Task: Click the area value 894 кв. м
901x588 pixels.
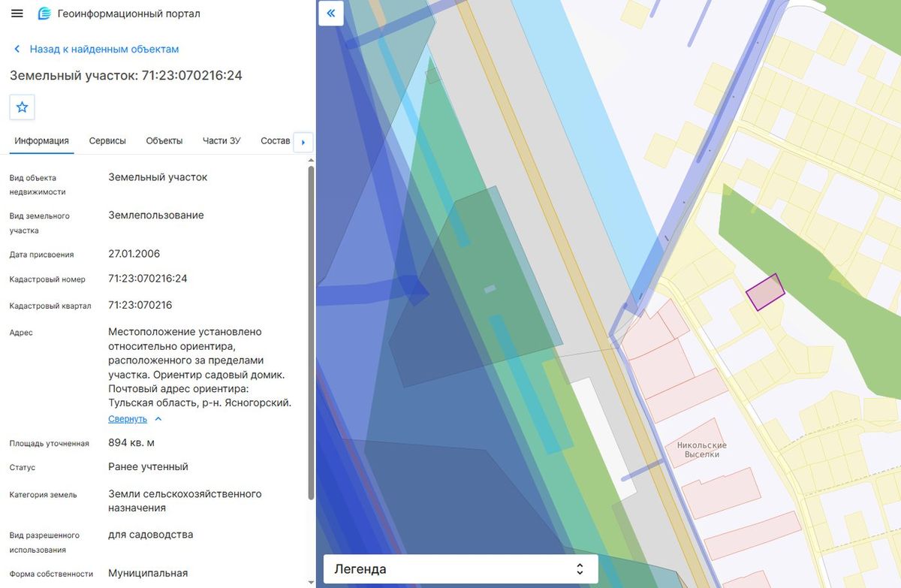Action: coord(131,442)
